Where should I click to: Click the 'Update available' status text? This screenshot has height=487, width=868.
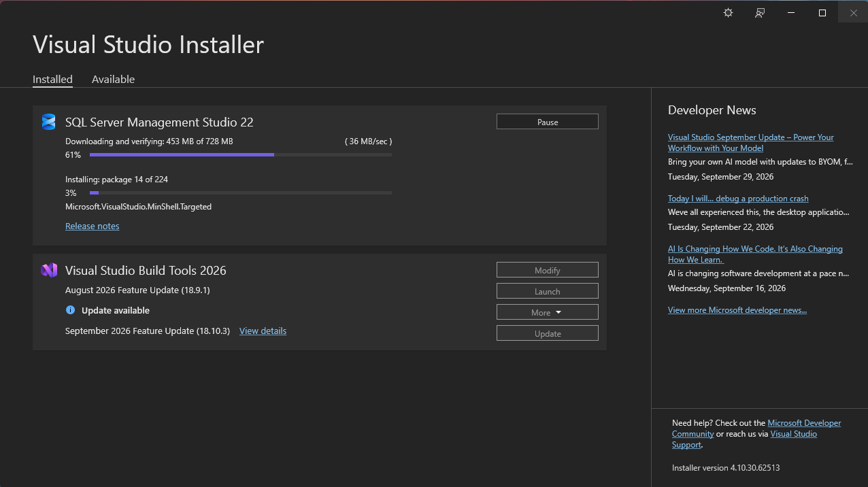click(116, 311)
